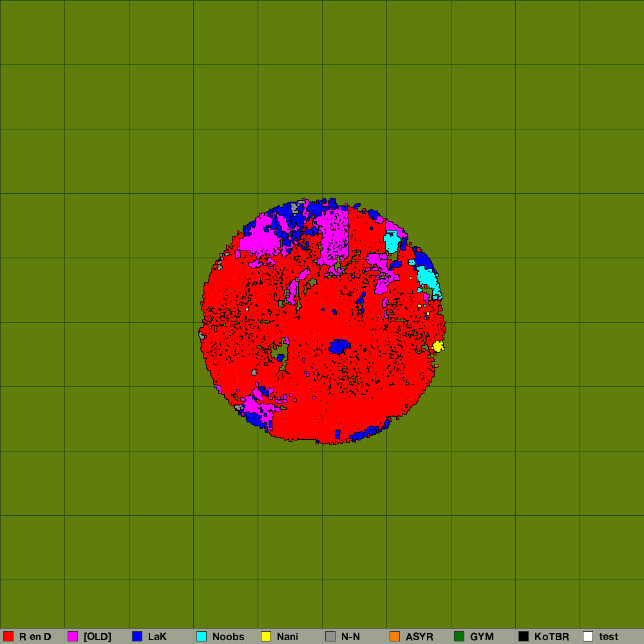Click the red R en D legend swatch
Screen dimensions: 644x644
click(x=8, y=636)
